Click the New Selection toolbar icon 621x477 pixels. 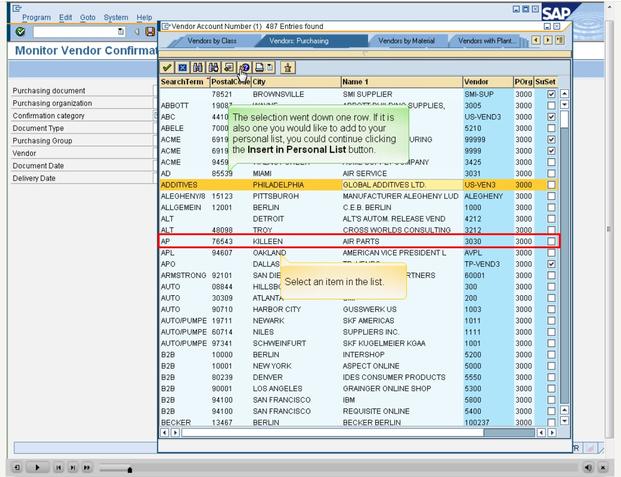coord(229,68)
